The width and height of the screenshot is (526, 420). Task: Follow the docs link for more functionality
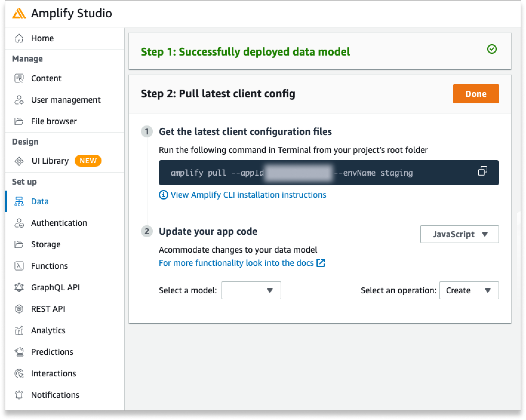242,263
